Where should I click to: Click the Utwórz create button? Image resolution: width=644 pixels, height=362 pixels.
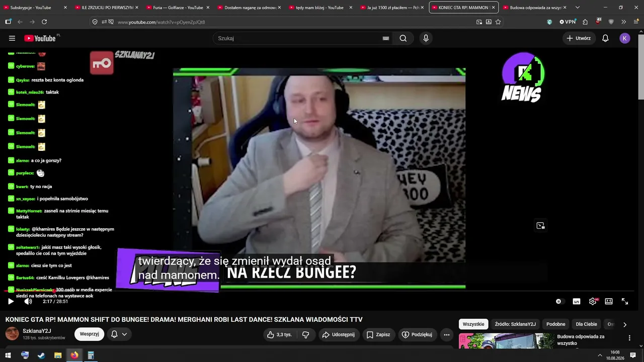point(579,38)
